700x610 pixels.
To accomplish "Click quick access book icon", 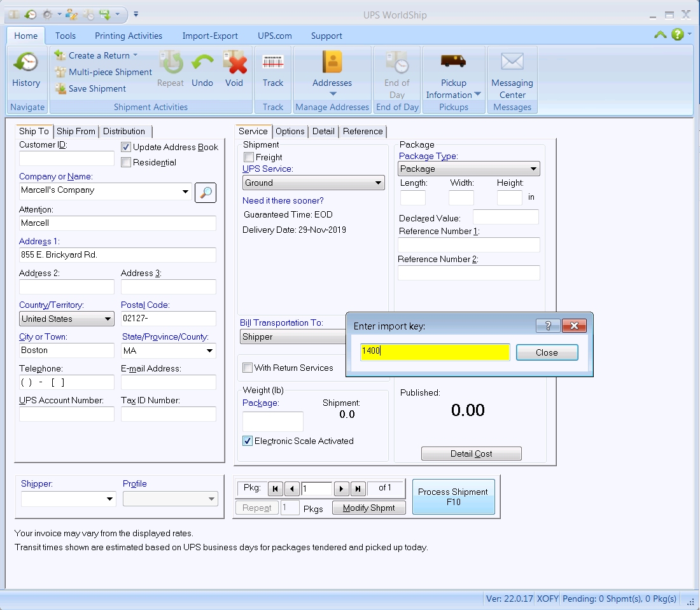I will (x=13, y=15).
